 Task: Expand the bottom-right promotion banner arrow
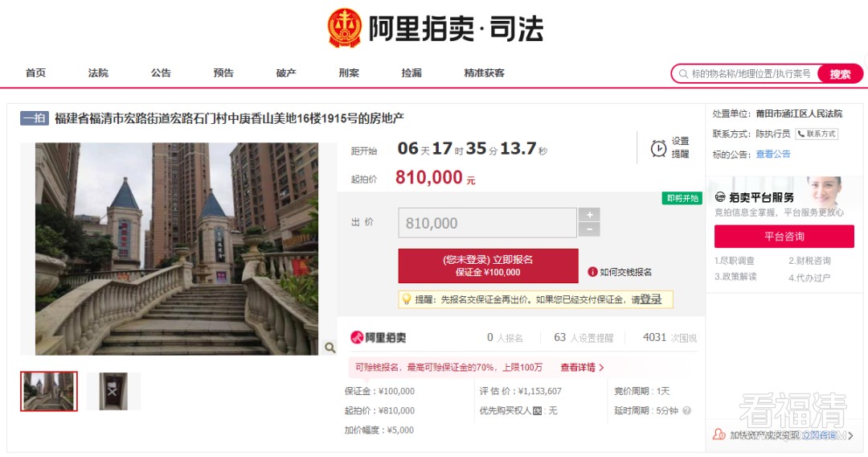(851, 435)
